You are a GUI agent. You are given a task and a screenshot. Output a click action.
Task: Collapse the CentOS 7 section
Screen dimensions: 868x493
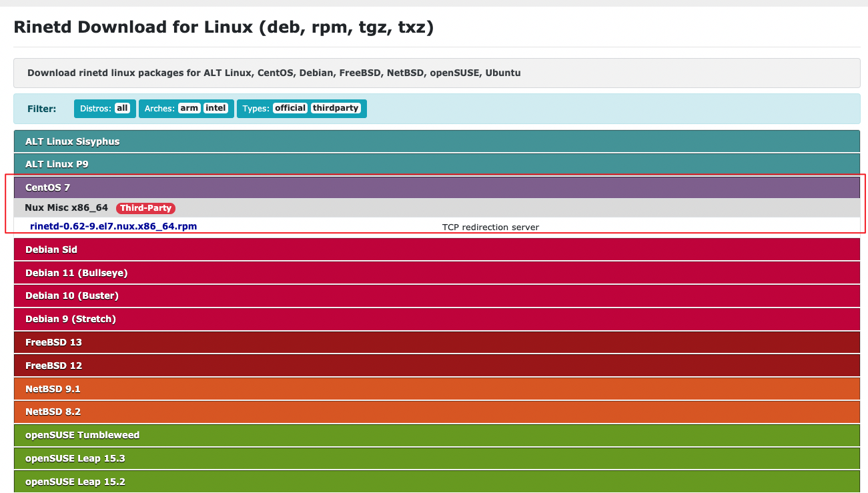coord(437,187)
